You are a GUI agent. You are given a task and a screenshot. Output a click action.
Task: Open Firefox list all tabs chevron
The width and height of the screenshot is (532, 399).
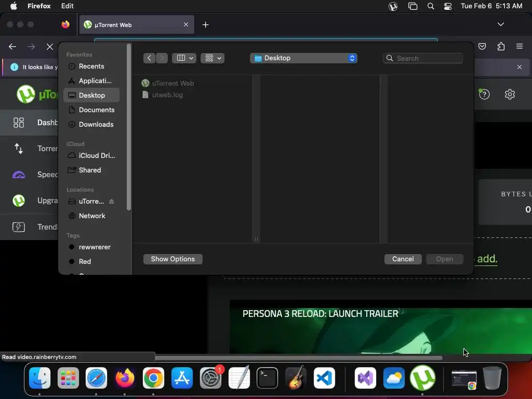(500, 24)
